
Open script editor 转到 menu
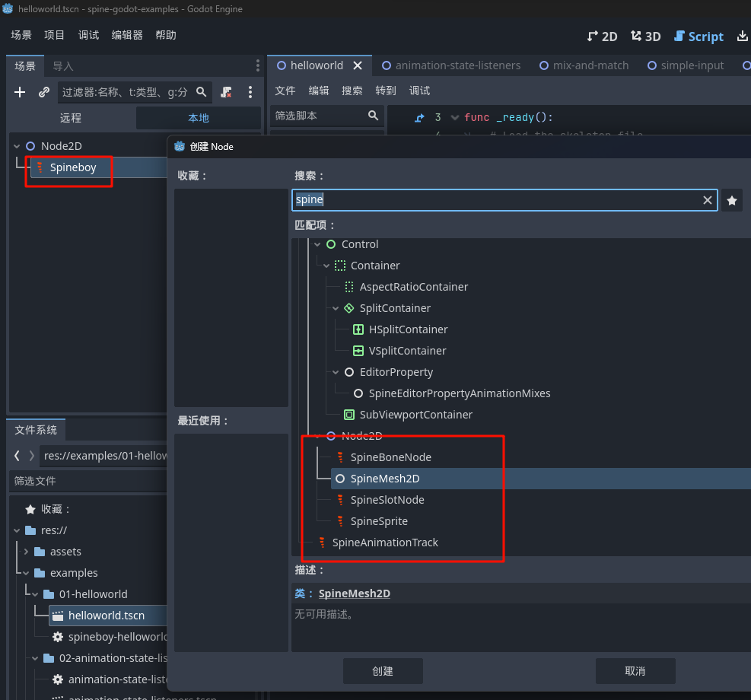(x=386, y=91)
